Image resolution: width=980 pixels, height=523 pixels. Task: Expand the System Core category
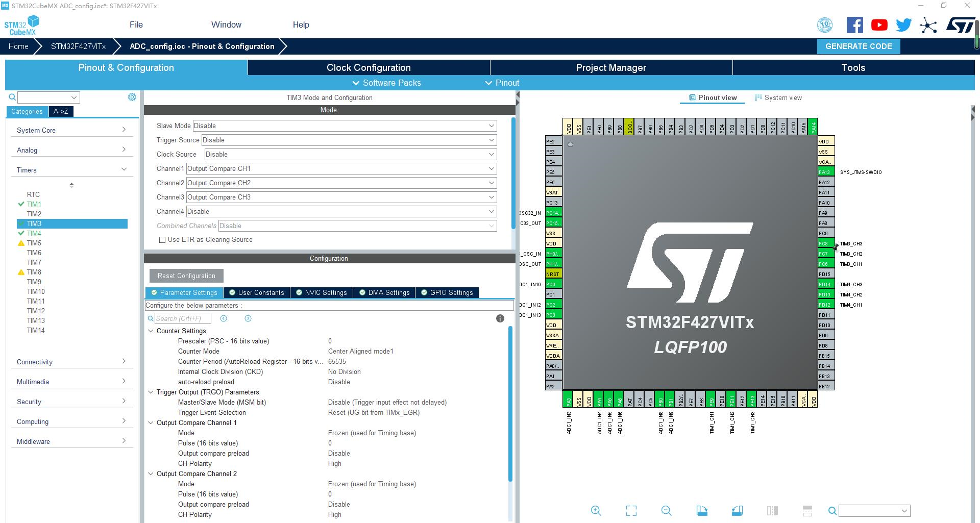pyautogui.click(x=71, y=130)
